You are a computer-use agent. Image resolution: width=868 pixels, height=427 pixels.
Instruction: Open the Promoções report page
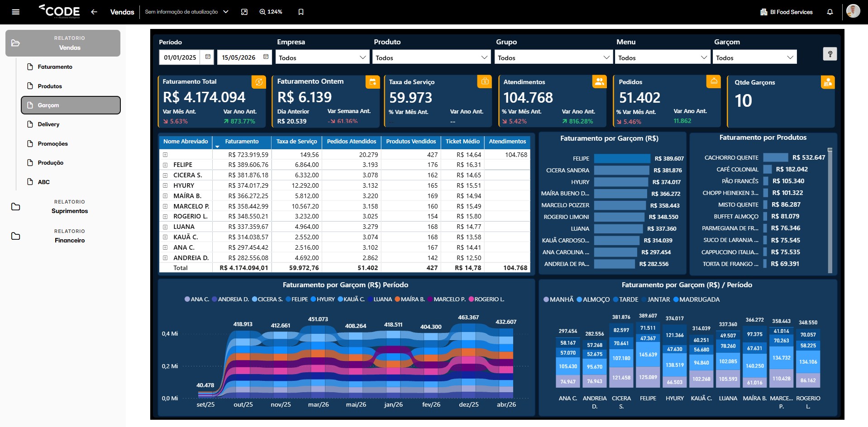coord(71,144)
